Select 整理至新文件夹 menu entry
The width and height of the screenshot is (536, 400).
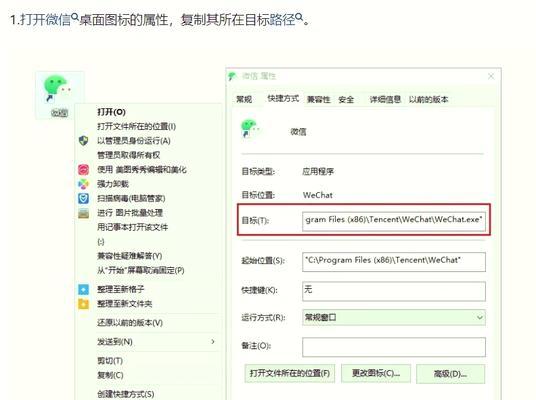point(124,304)
